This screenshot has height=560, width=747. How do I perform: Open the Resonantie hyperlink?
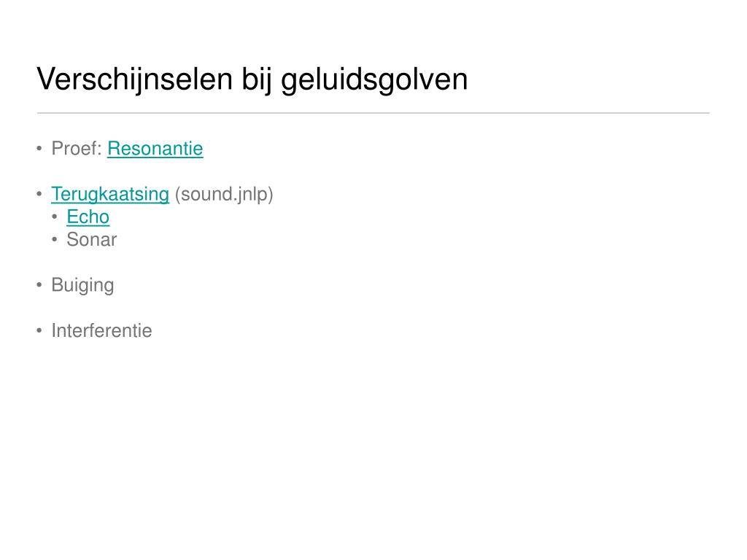155,149
